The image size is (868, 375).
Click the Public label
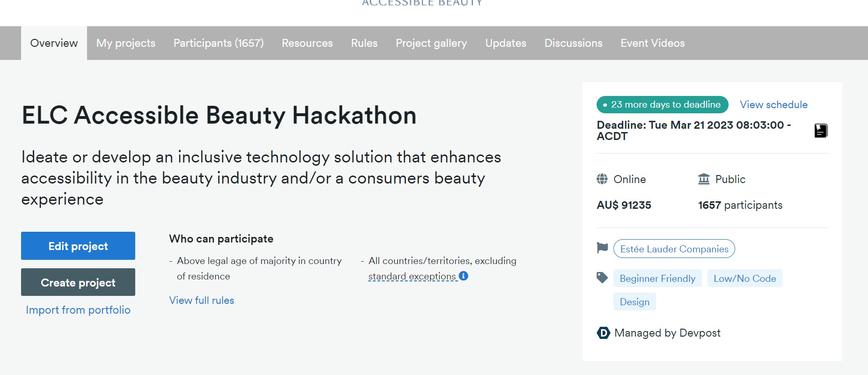click(x=730, y=179)
